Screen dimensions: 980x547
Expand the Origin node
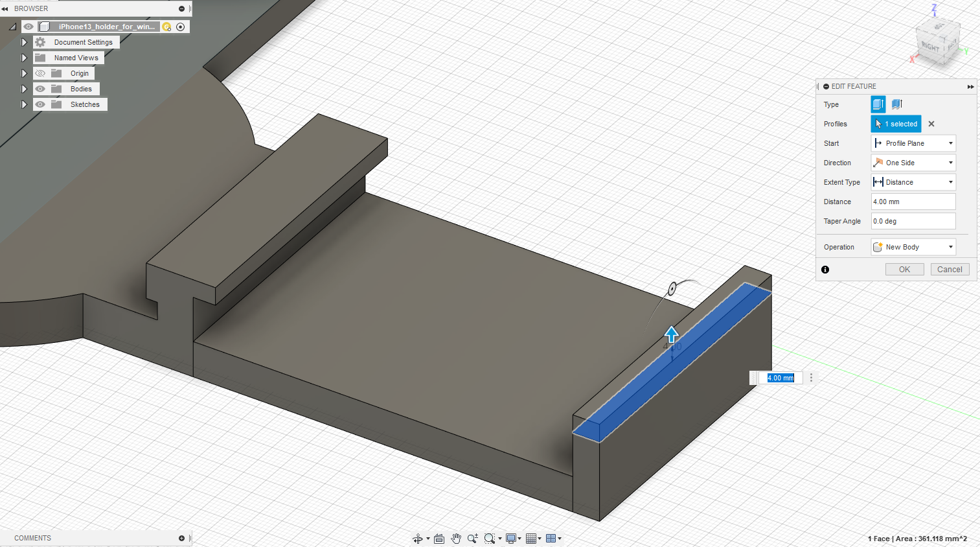click(x=24, y=73)
